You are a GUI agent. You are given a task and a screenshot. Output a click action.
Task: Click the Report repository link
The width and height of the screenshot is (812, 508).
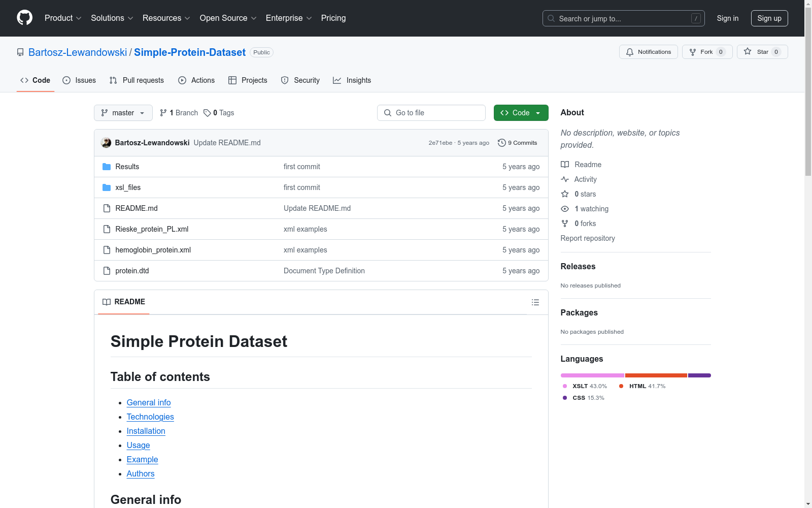pyautogui.click(x=588, y=238)
